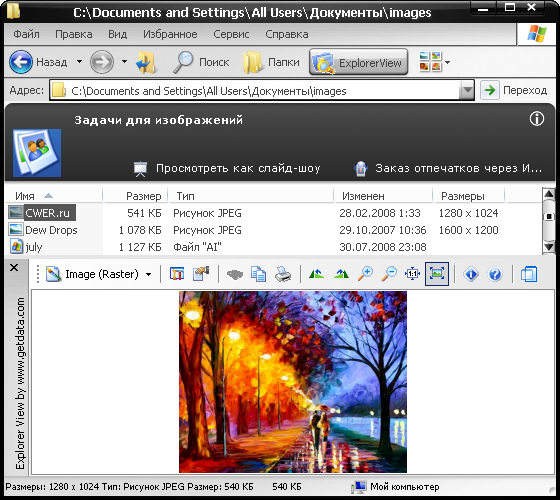Open the Избранное menu
Image resolution: width=560 pixels, height=500 pixels.
pos(170,34)
